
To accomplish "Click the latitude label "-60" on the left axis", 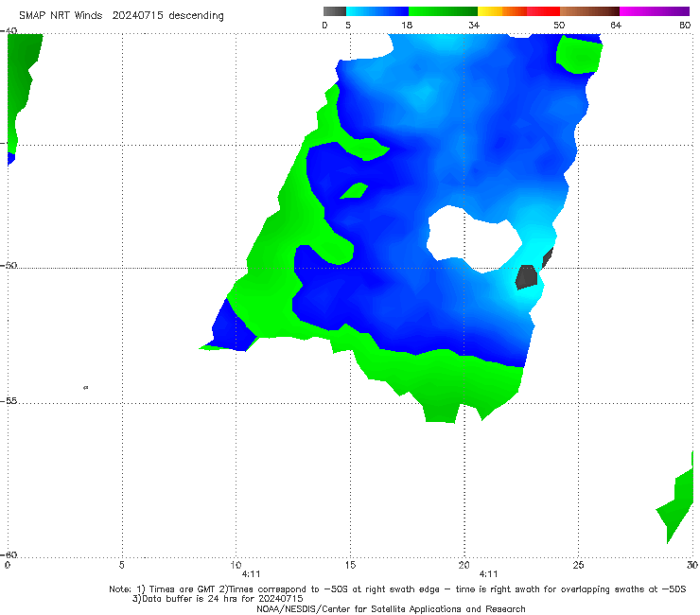I will (9, 554).
